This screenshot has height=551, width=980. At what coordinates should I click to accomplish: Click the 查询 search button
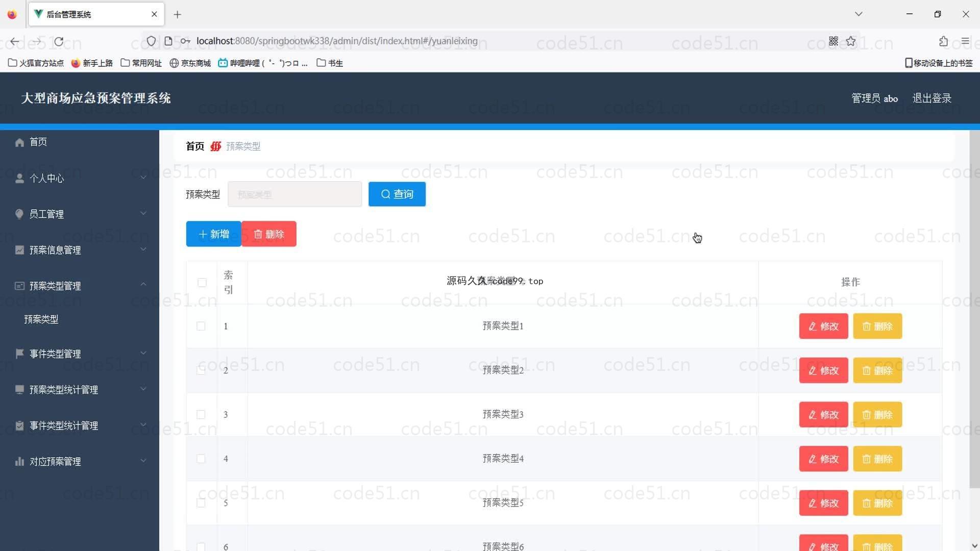(x=397, y=194)
